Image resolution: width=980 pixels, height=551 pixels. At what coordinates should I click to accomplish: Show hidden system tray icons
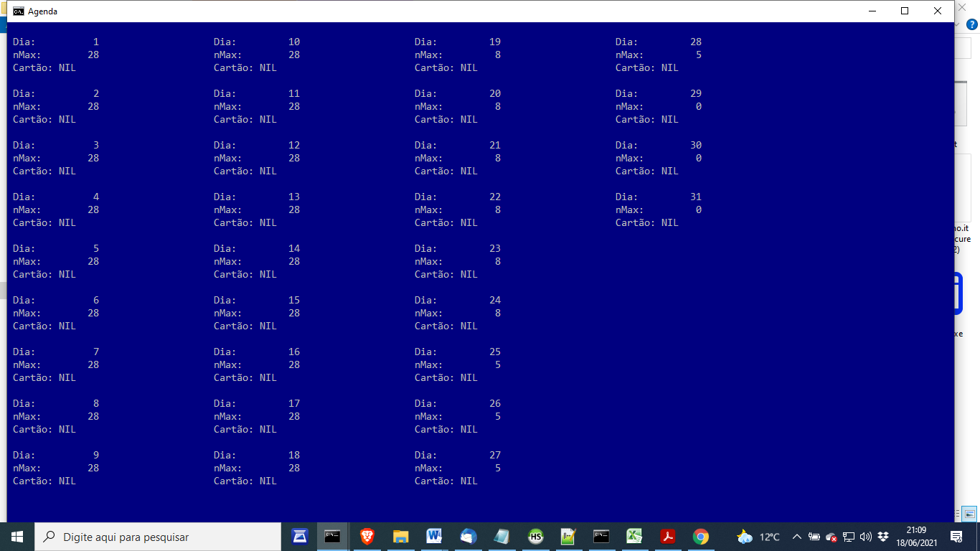click(796, 537)
